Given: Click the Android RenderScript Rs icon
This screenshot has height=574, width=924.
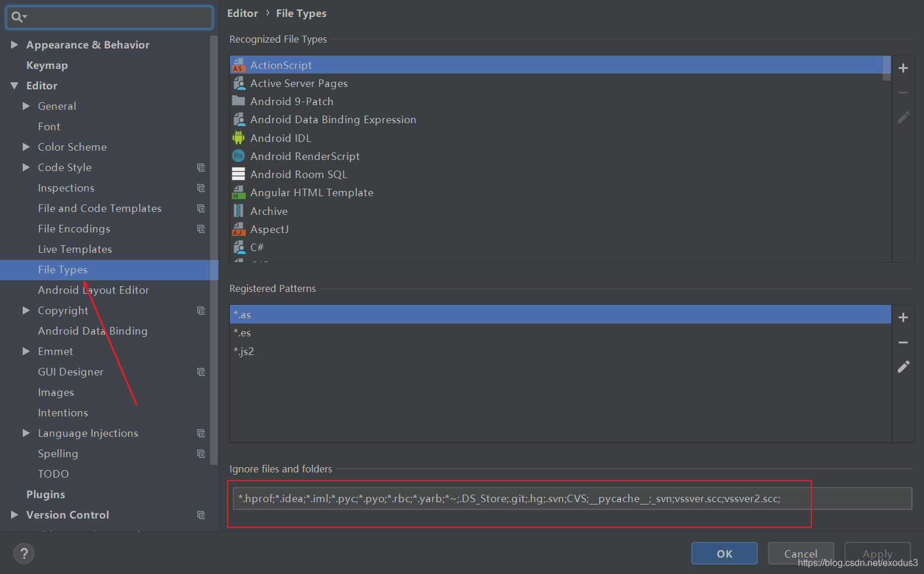Looking at the screenshot, I should point(238,156).
